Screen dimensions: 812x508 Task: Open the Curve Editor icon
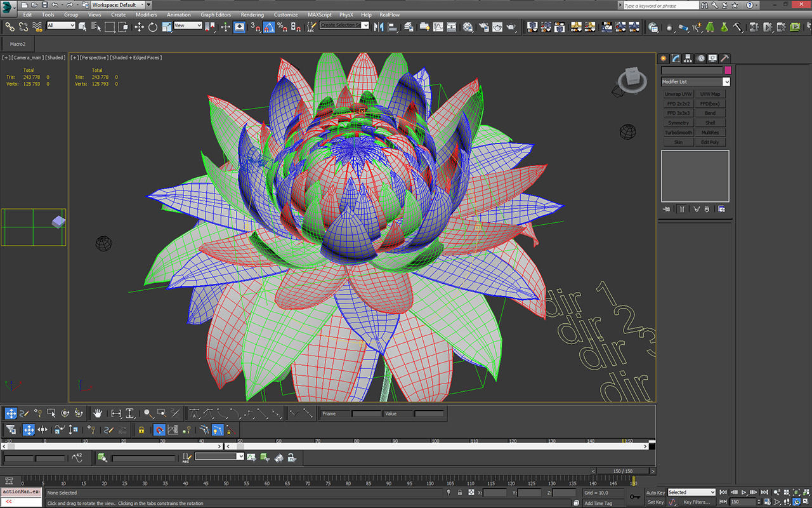pyautogui.click(x=438, y=27)
